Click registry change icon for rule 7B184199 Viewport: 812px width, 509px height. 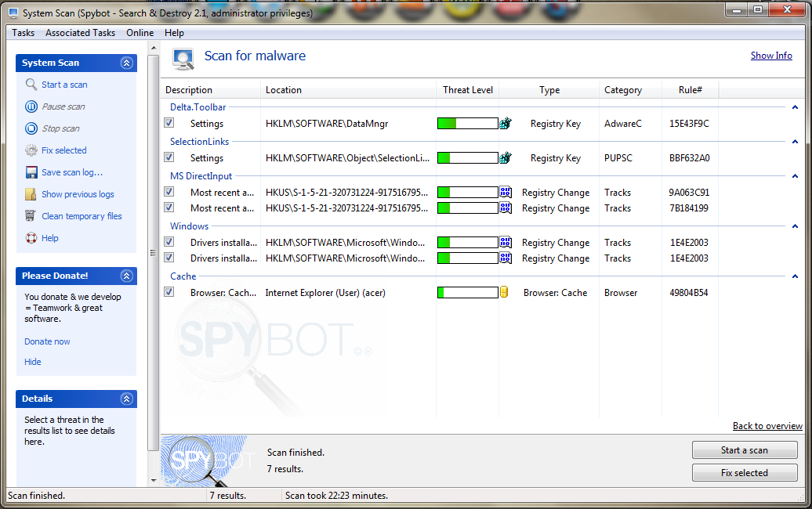tap(506, 208)
